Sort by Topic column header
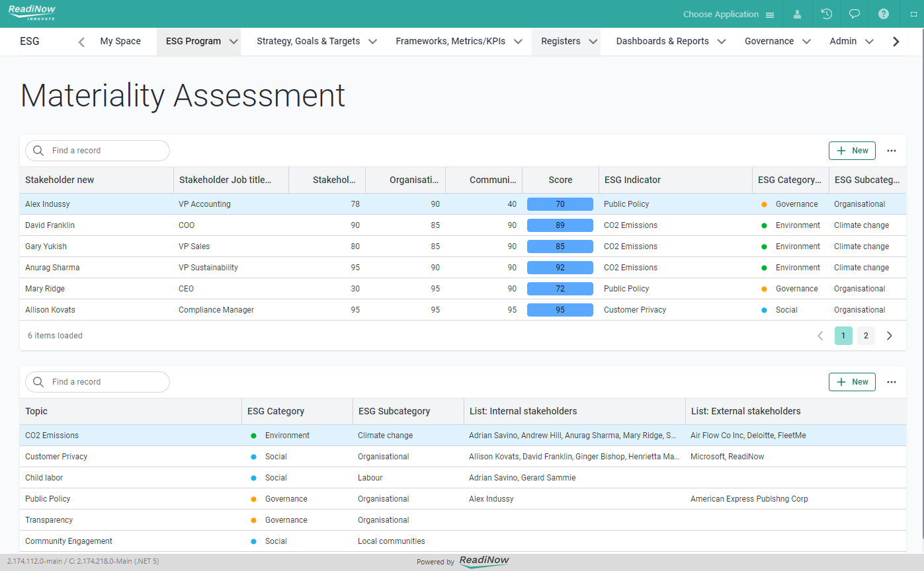Viewport: 924px width, 571px height. coord(130,411)
